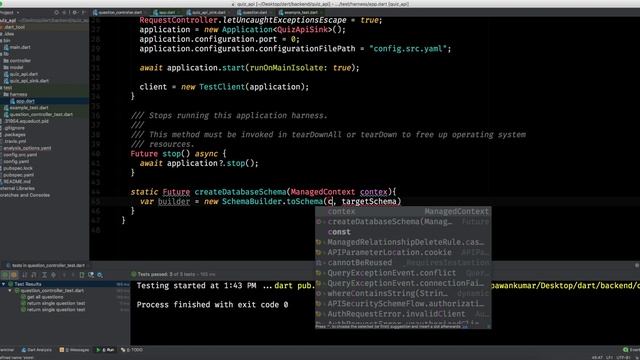The height and width of the screenshot is (360, 640).
Task: Choose cannotBeReused completion suggestion
Action: (x=403, y=262)
